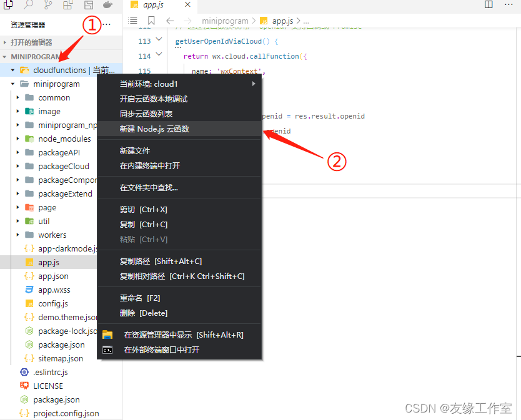Open editor more actions ellipsis
Image resolution: width=521 pixels, height=420 pixels.
click(509, 4)
